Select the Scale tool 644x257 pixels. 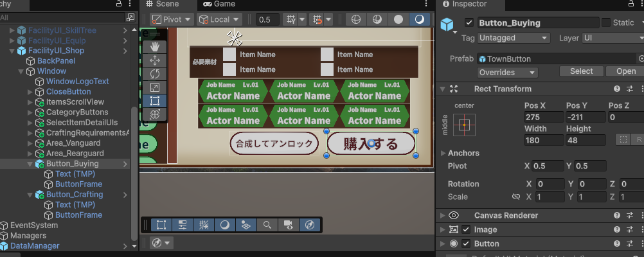coord(154,87)
